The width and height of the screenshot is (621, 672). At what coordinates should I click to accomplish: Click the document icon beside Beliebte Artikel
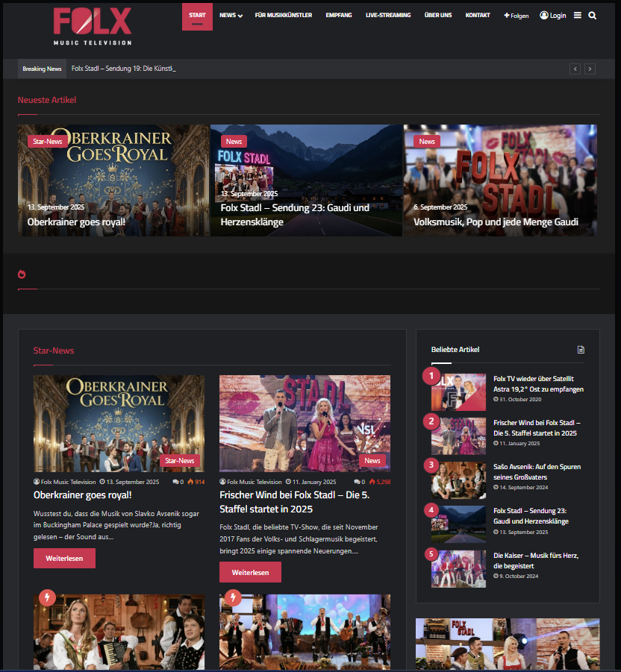(x=581, y=350)
